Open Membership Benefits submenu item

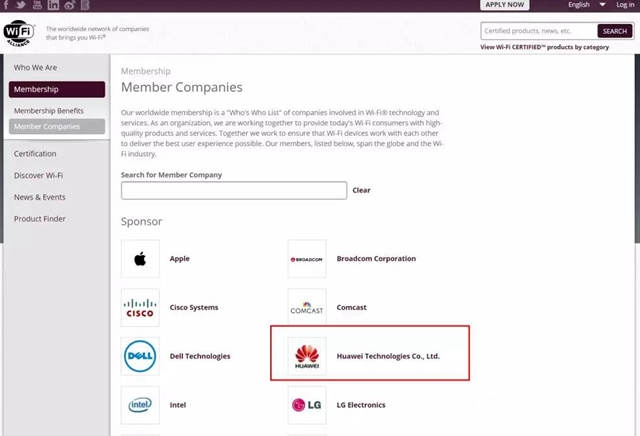coord(48,111)
